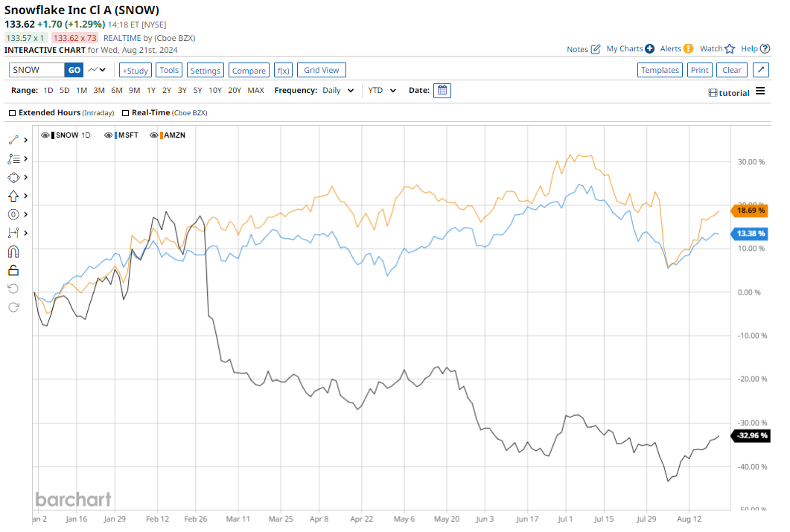Enable the Extended Hours checkbox
790x532 pixels.
point(13,113)
